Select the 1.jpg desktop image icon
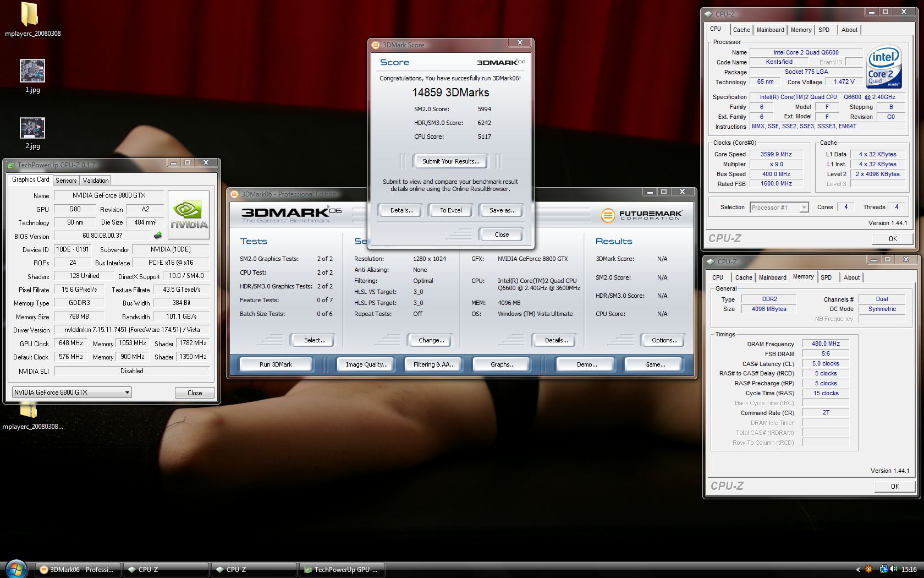The width and height of the screenshot is (924, 578). [x=32, y=70]
